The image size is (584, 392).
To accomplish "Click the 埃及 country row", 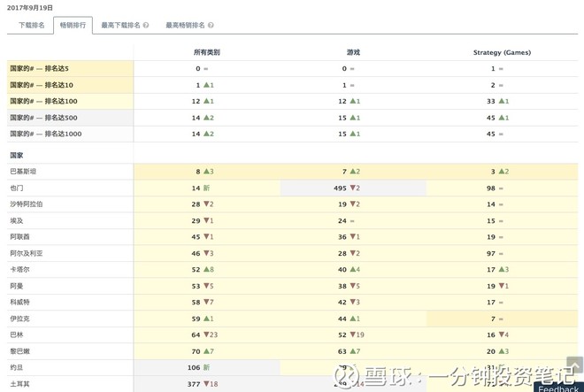I will 292,220.
